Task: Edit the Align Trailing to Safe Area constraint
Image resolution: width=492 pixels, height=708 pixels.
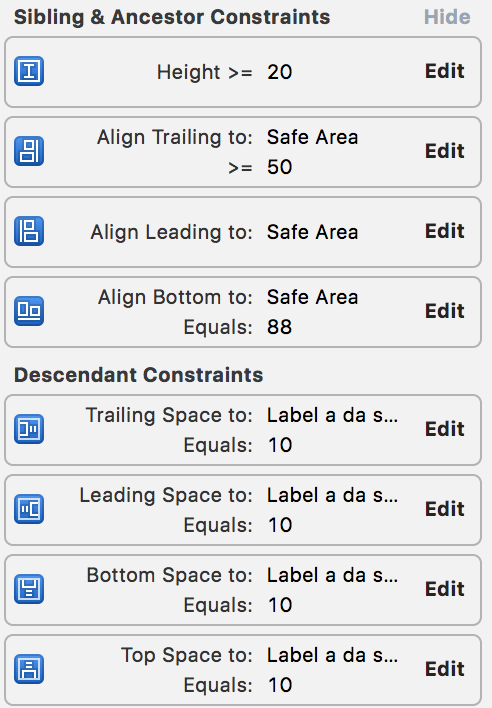Action: [445, 151]
